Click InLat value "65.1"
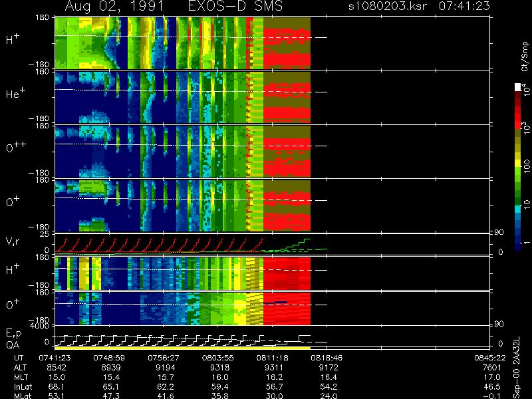The width and height of the screenshot is (532, 399). [111, 386]
